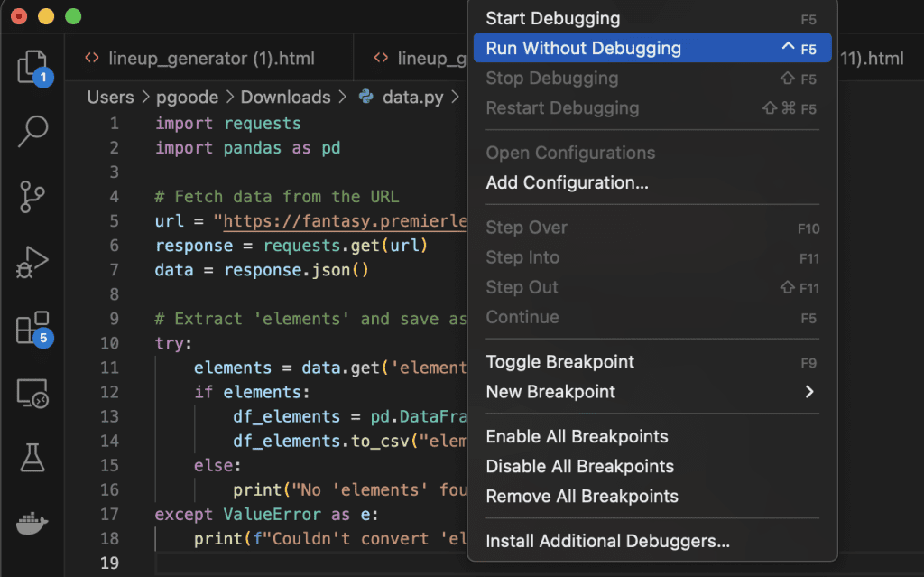Open the Extensions view icon
The width and height of the screenshot is (924, 577).
coord(33,329)
